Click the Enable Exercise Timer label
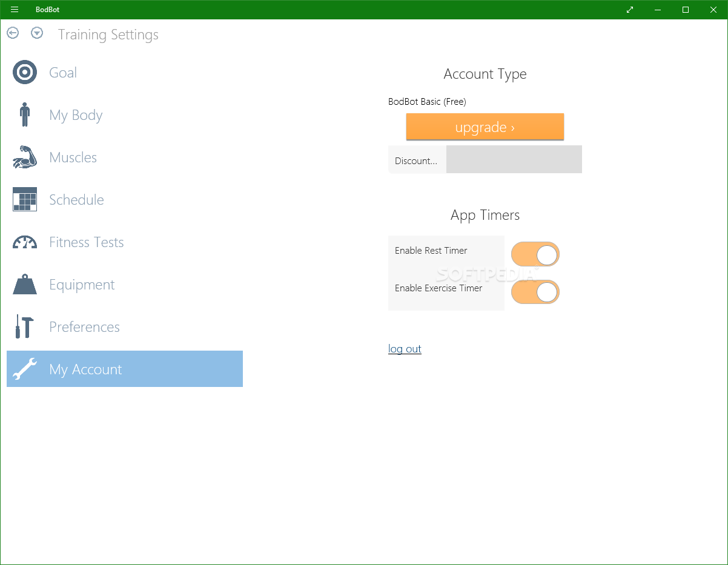The image size is (728, 565). pyautogui.click(x=438, y=288)
